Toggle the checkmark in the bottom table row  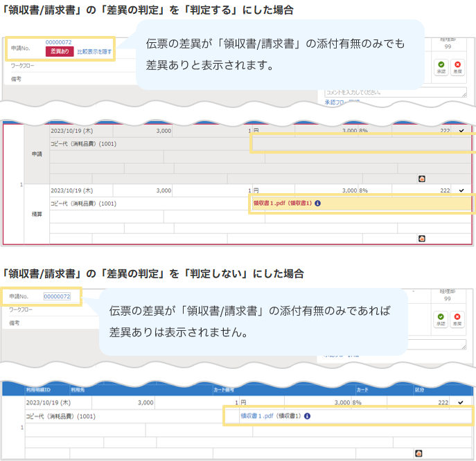pos(462,402)
